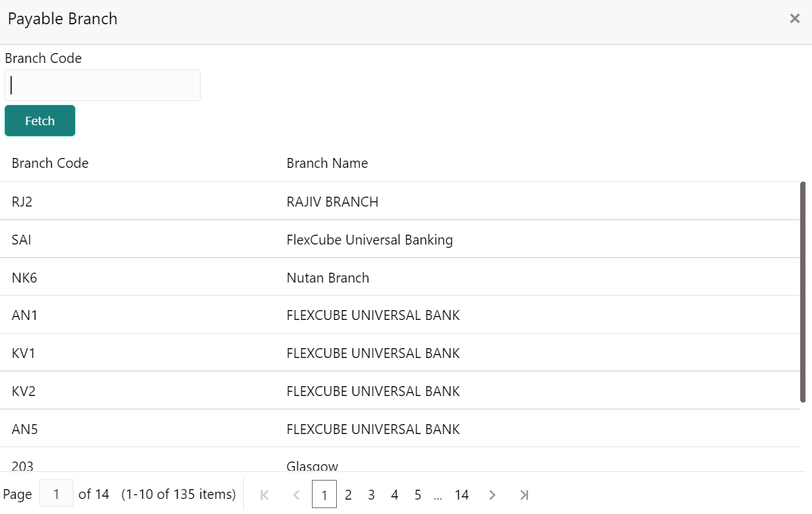Open page 2 of results

348,494
